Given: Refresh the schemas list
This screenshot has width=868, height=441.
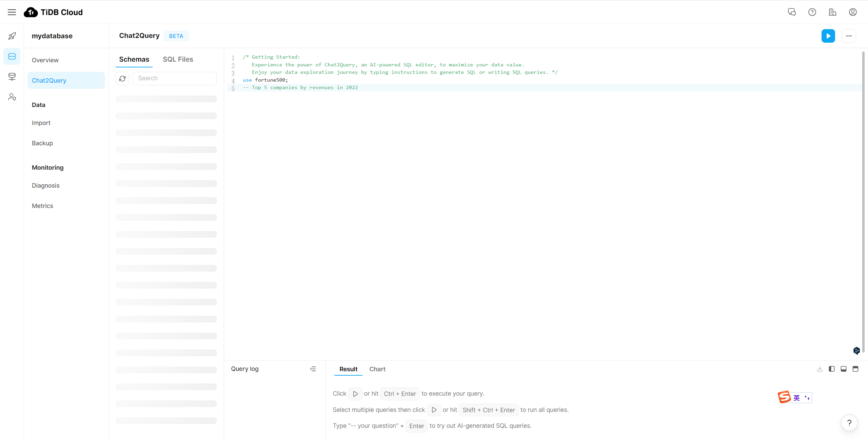Looking at the screenshot, I should 122,79.
